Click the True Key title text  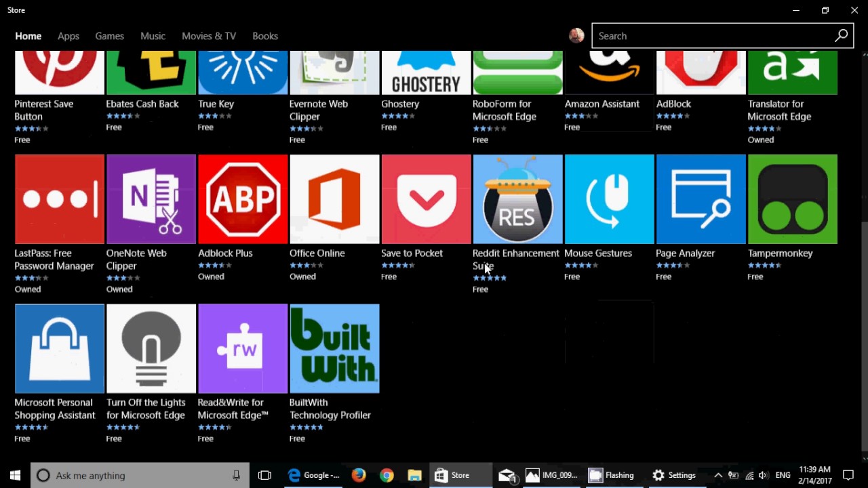point(216,104)
